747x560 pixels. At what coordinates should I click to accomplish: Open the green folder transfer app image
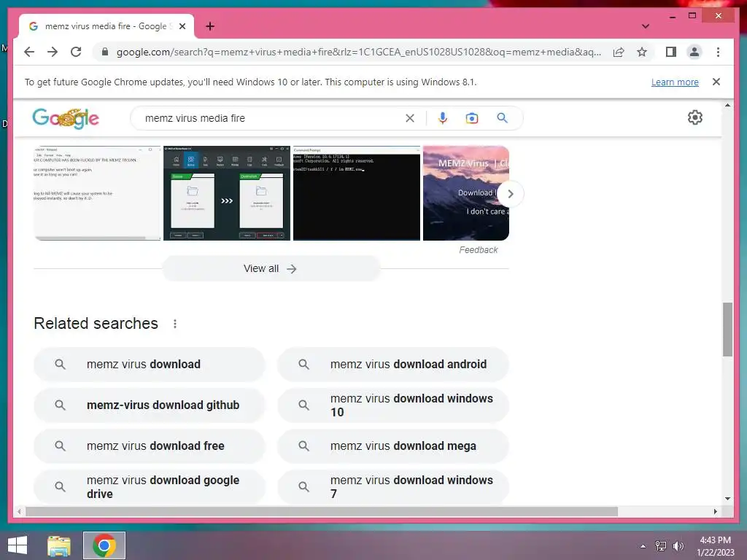pos(227,192)
